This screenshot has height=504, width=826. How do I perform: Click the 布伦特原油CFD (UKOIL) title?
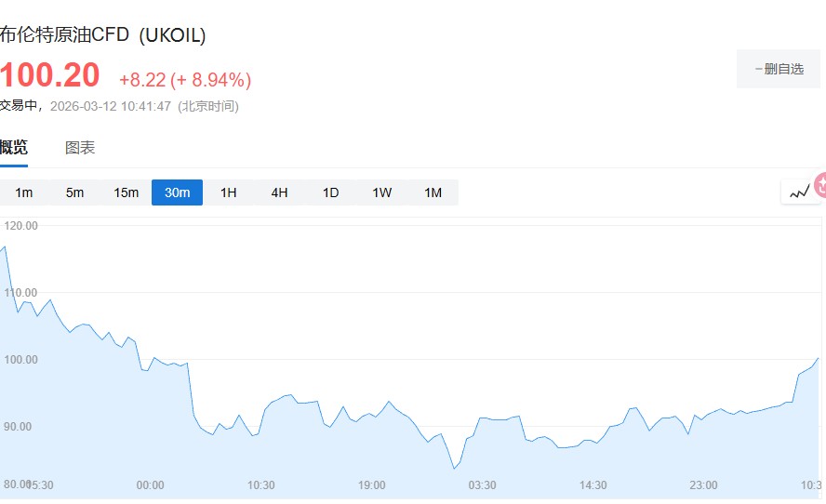(102, 35)
